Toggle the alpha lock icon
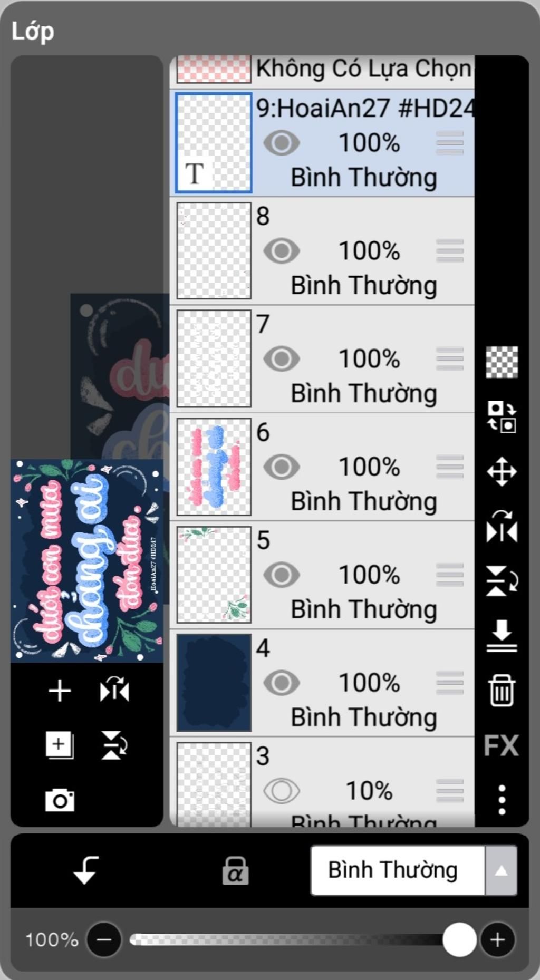The height and width of the screenshot is (980, 540). 235,870
